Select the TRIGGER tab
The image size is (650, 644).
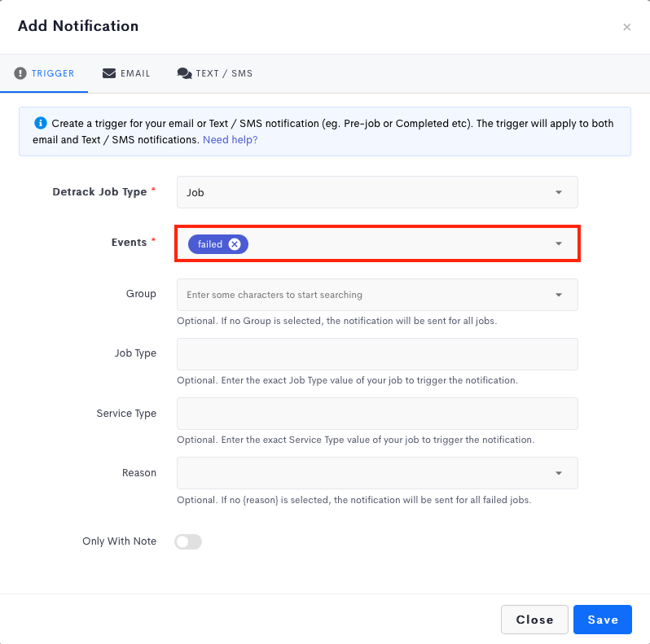(x=44, y=73)
